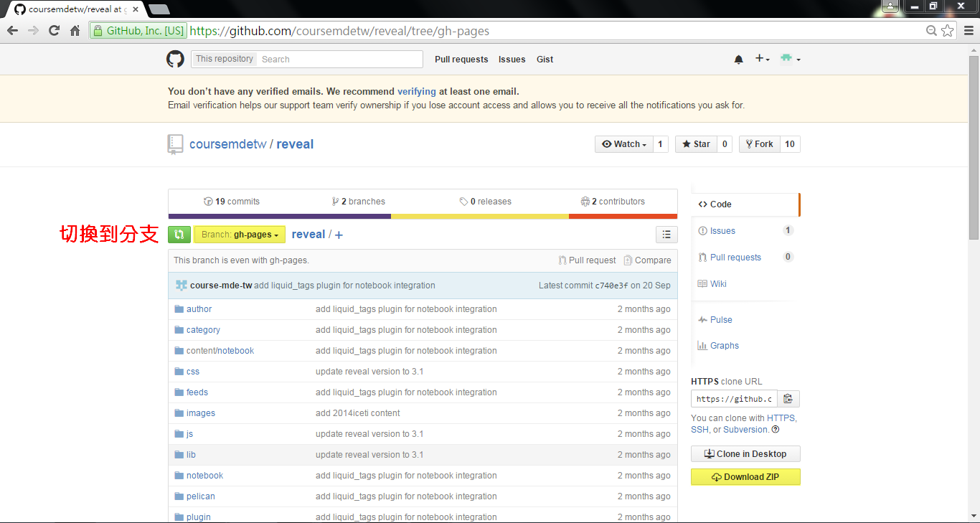980x523 pixels.
Task: Select the Issues sidebar tab
Action: tap(745, 231)
